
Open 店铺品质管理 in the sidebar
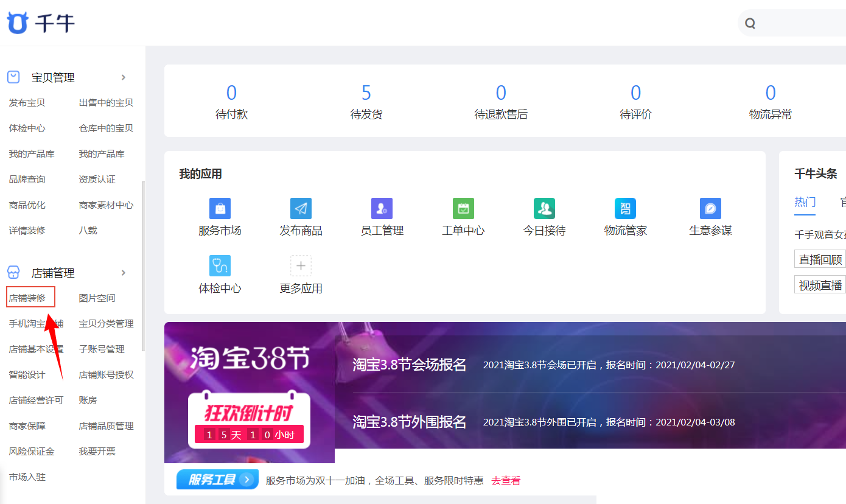point(106,426)
